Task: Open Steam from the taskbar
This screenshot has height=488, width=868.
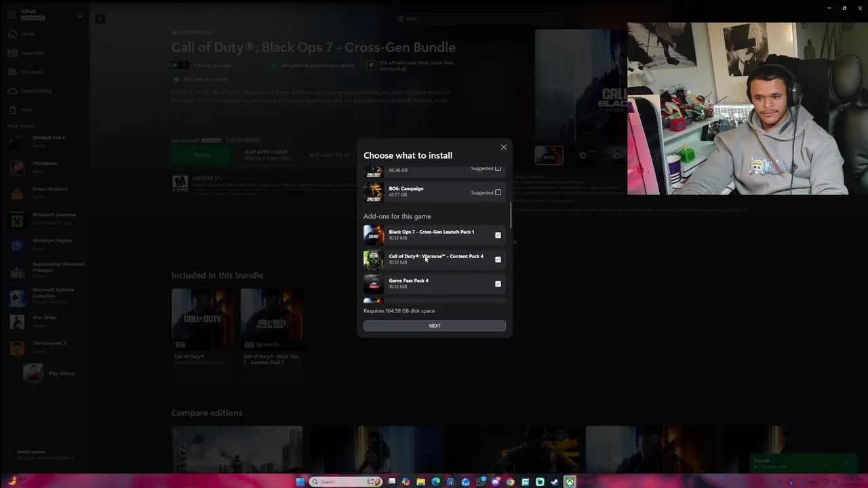Action: click(x=555, y=482)
